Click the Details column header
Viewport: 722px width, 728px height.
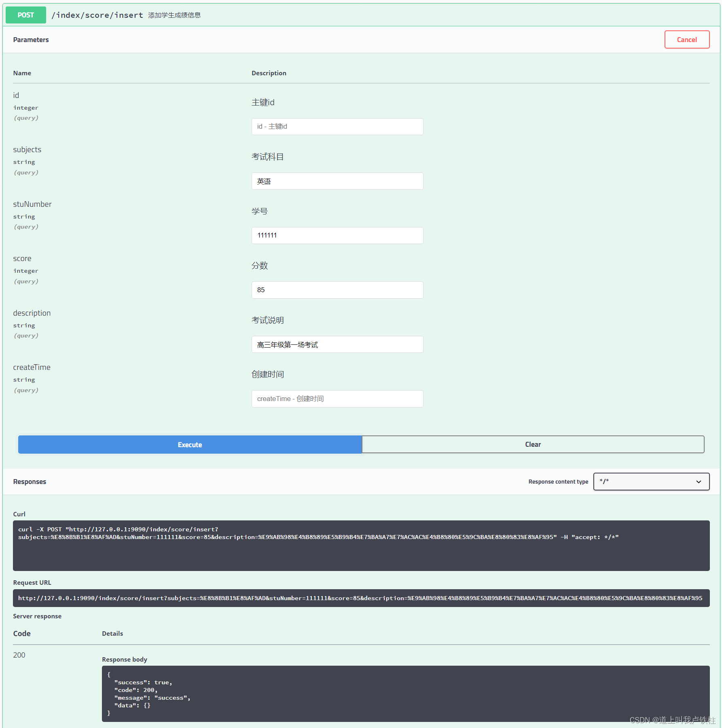(112, 634)
